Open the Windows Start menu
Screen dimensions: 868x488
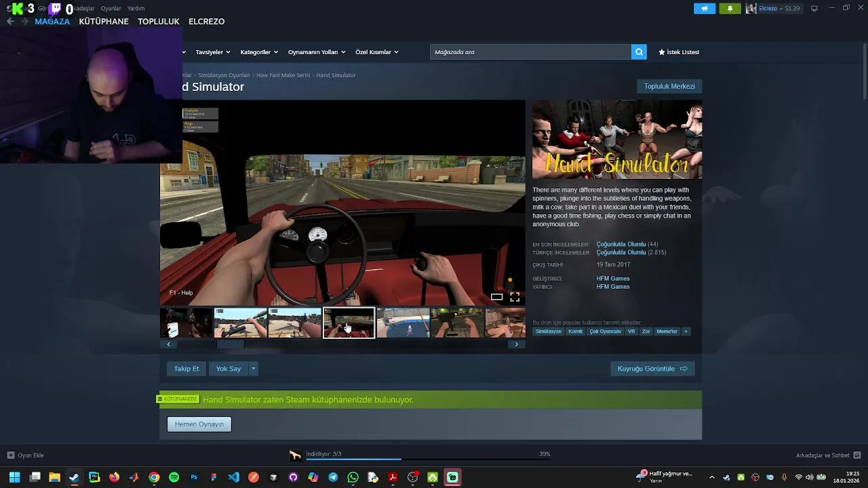click(15, 477)
